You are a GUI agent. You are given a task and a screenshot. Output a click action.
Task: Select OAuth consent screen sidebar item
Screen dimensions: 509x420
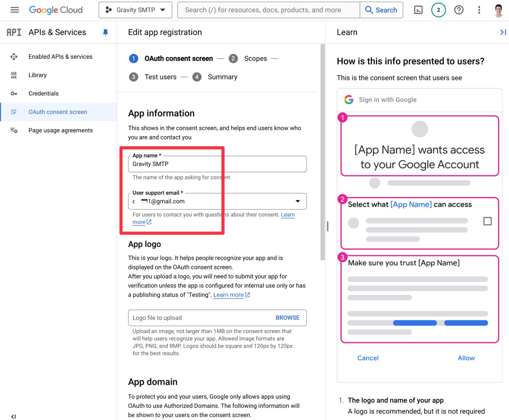[x=58, y=112]
